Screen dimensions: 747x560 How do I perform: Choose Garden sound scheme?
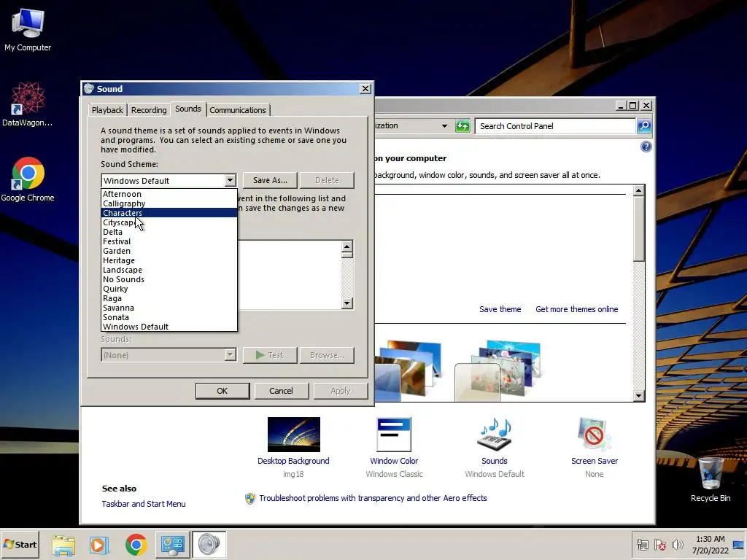click(169, 251)
